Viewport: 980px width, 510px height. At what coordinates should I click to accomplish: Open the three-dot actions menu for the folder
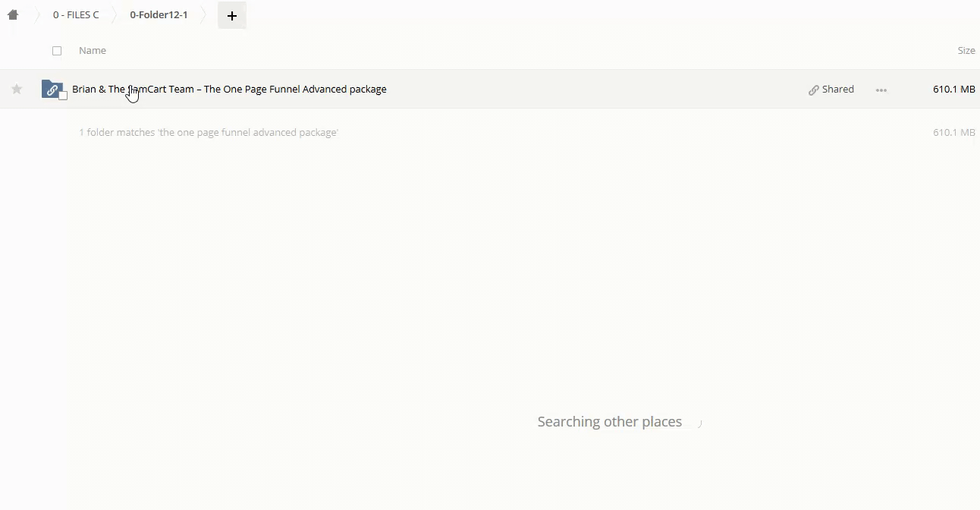click(881, 90)
